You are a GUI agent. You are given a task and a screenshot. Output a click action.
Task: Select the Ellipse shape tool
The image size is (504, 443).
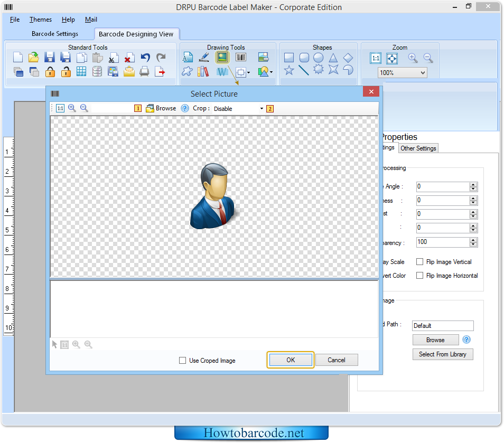point(319,58)
